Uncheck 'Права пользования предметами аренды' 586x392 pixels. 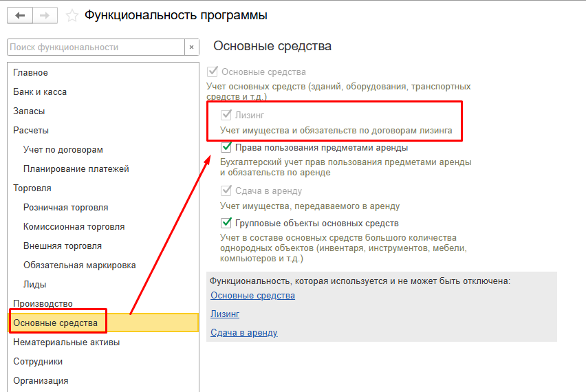226,148
